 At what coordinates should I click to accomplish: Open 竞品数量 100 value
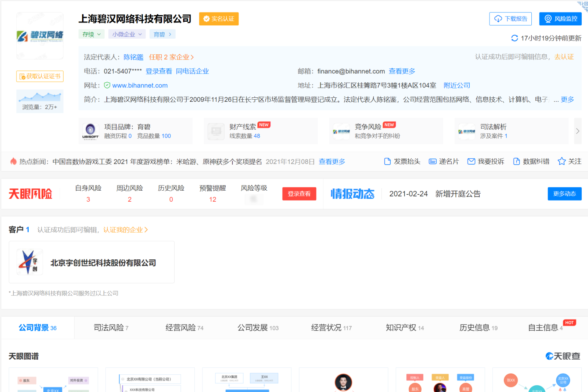166,136
